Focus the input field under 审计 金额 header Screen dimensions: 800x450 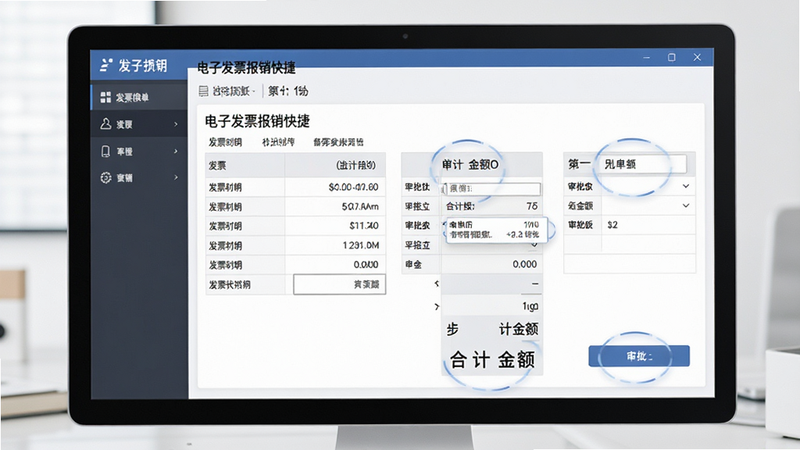pyautogui.click(x=494, y=189)
